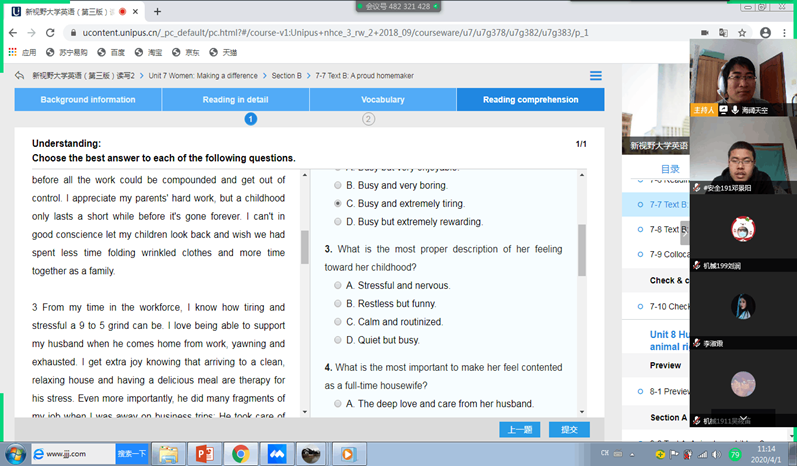Open Tencent Meeting app in the taskbar
The image size is (797, 466).
point(276,454)
